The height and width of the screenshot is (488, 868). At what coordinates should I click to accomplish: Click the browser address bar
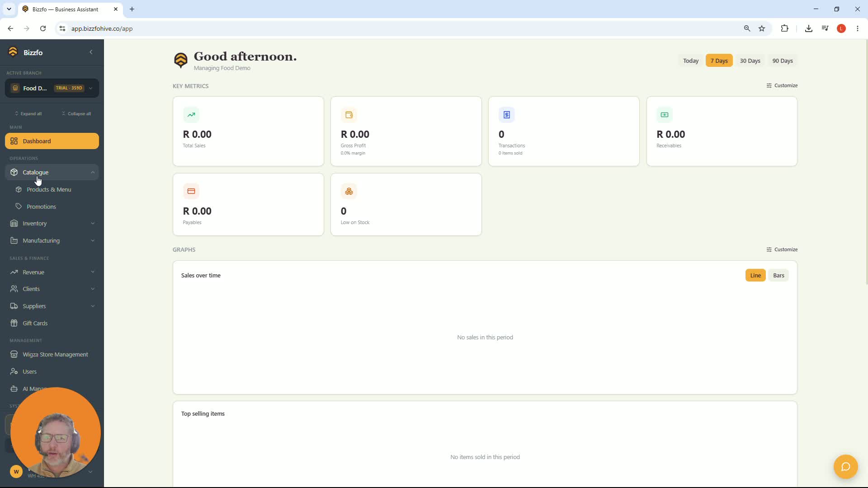[402, 28]
